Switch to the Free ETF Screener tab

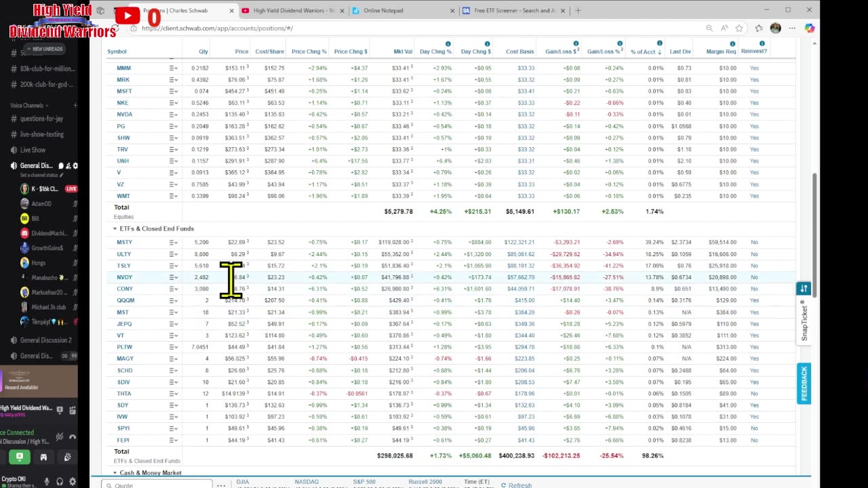click(514, 11)
